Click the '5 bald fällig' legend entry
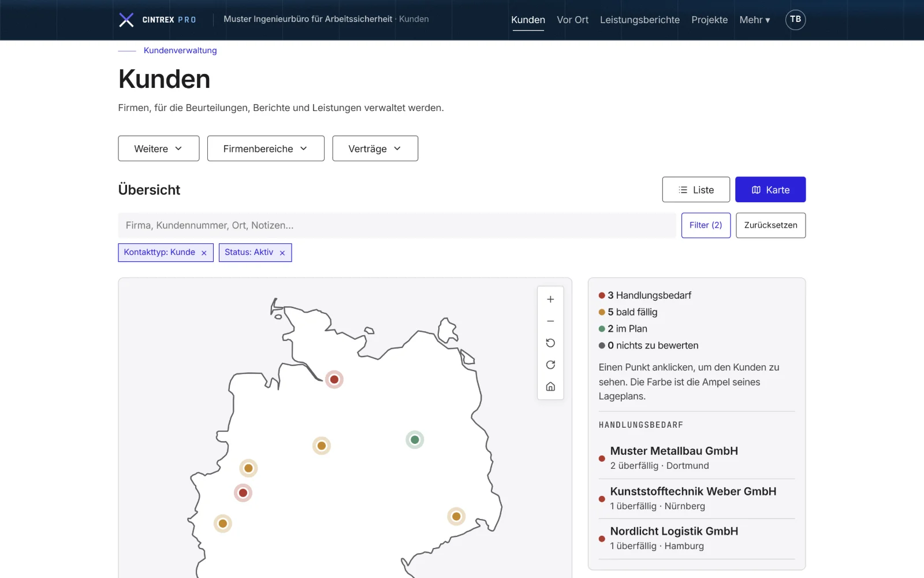Screen dimensions: 924x578 click(x=628, y=312)
